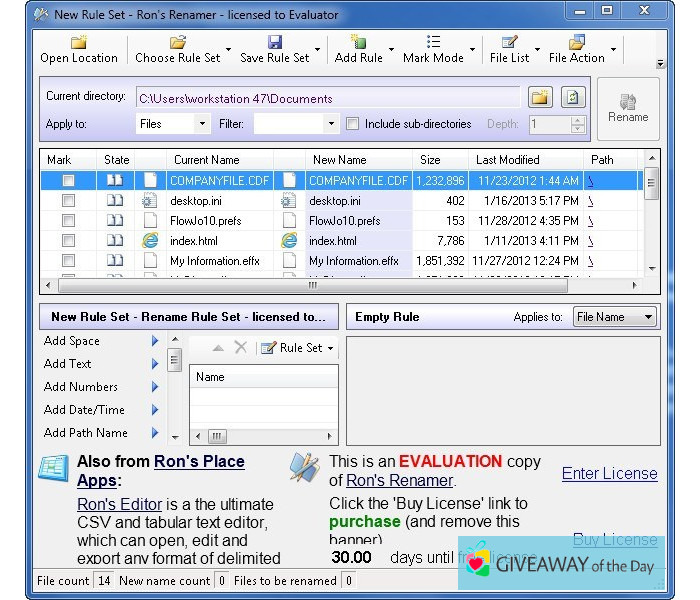Viewport: 700px width, 600px height.
Task: Expand the Filter combo box
Action: (x=331, y=124)
